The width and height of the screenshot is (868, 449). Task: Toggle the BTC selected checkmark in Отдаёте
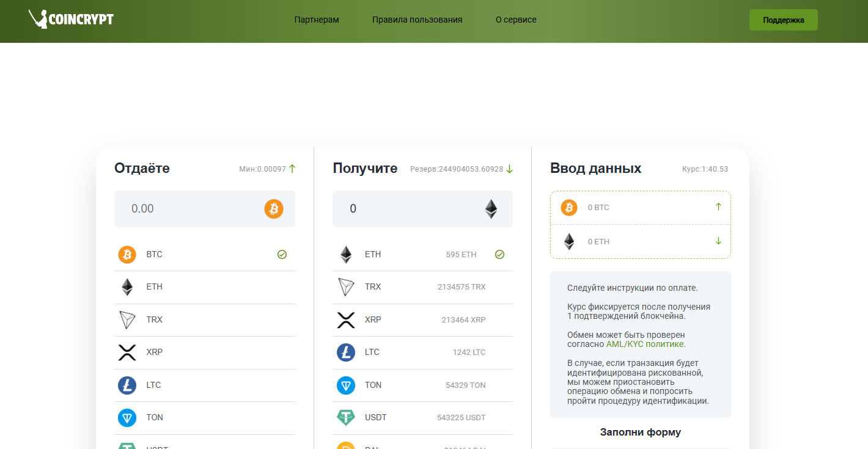tap(282, 255)
